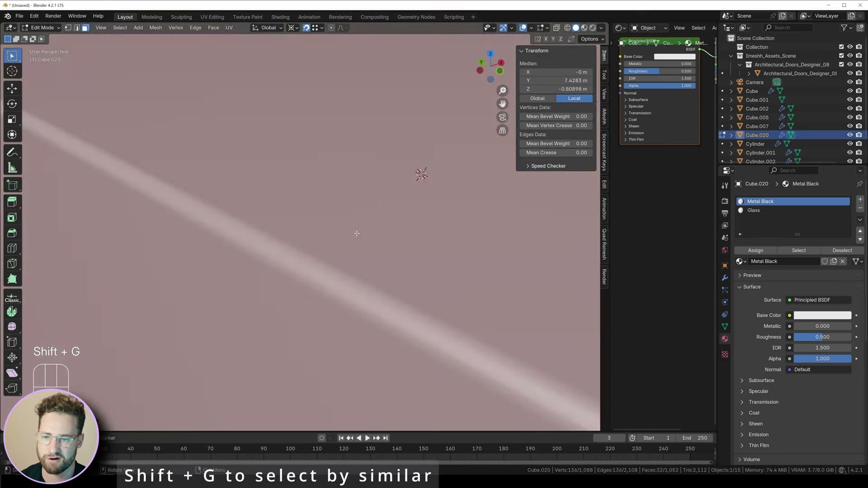
Task: Open the Mesh menu in viewport header
Action: click(x=155, y=28)
